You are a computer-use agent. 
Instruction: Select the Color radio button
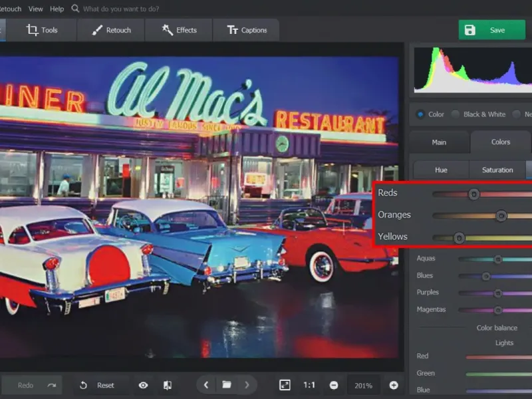coord(420,114)
